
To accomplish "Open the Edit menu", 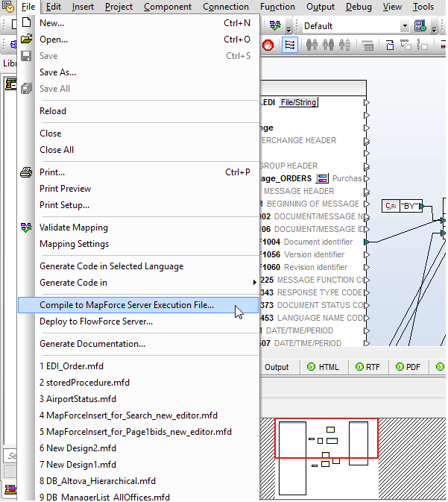I will (x=54, y=7).
